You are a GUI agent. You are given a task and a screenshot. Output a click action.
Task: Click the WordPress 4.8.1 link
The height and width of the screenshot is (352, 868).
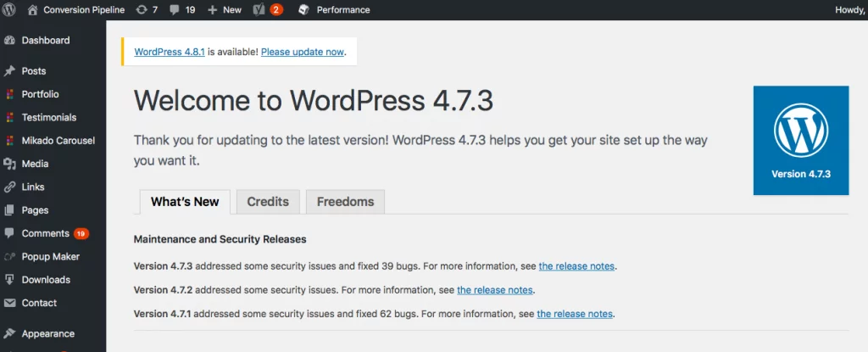[170, 52]
